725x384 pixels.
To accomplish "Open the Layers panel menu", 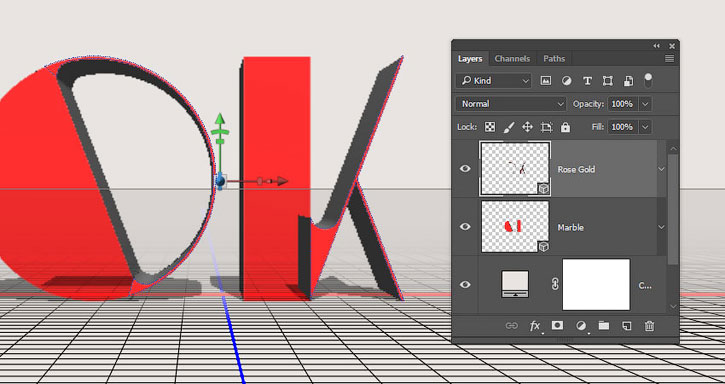I will point(669,59).
